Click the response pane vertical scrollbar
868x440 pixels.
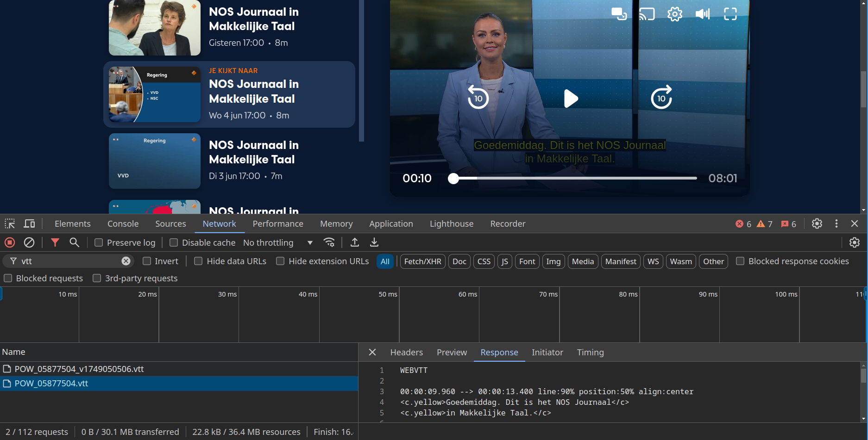(863, 375)
